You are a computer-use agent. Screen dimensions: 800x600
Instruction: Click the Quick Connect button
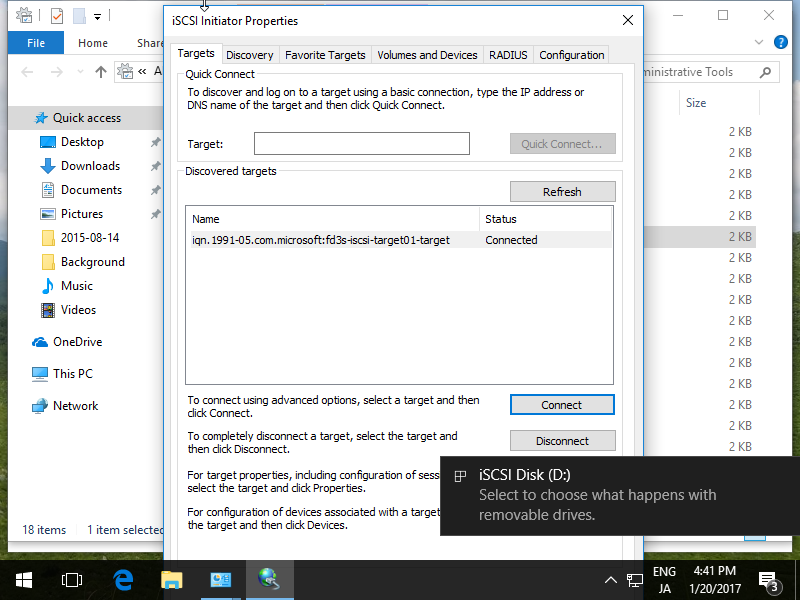pos(562,144)
